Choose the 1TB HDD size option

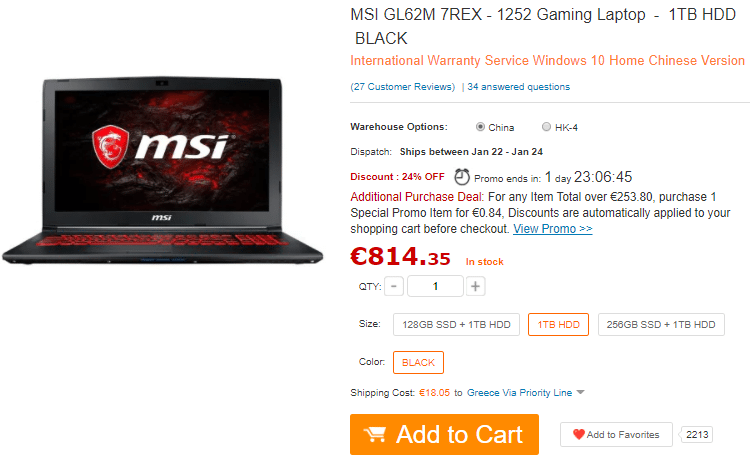click(x=558, y=324)
